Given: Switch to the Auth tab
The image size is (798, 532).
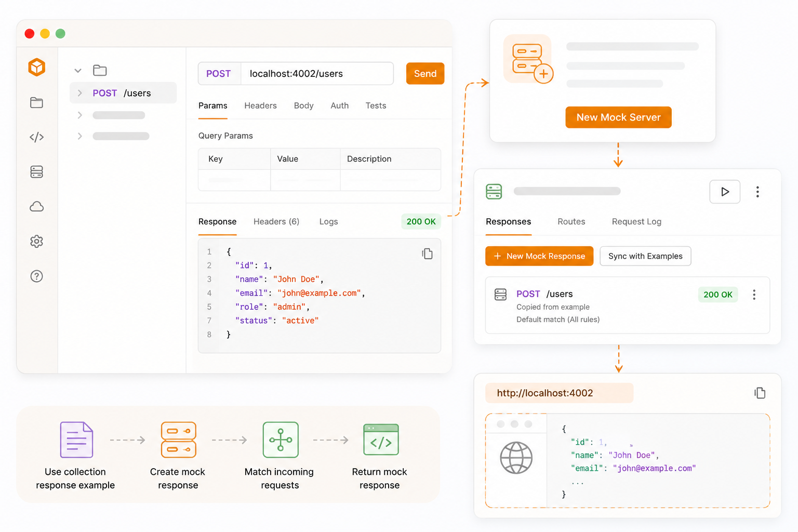Looking at the screenshot, I should coord(339,105).
